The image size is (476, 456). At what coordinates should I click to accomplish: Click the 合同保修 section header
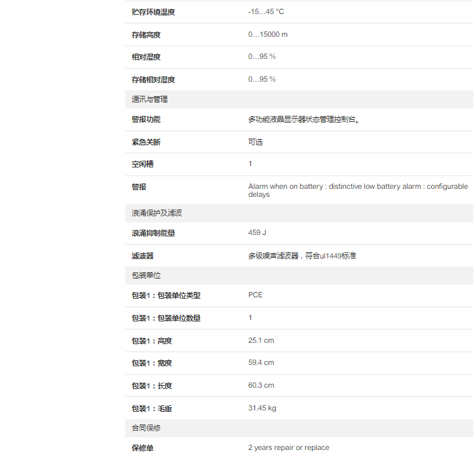146,427
